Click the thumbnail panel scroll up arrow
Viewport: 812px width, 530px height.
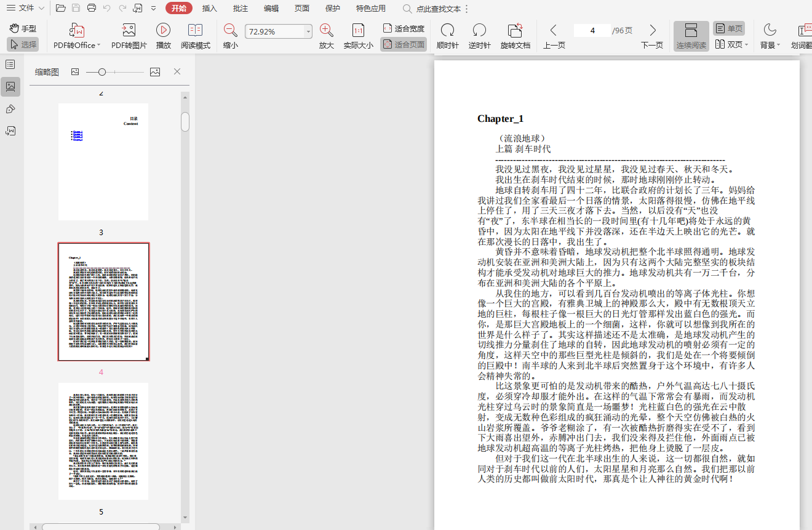tap(185, 97)
